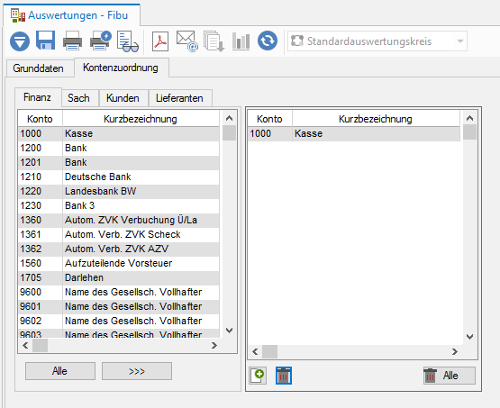Select account 1201 Bank
Viewport: 500px width, 408px height.
[x=119, y=162]
